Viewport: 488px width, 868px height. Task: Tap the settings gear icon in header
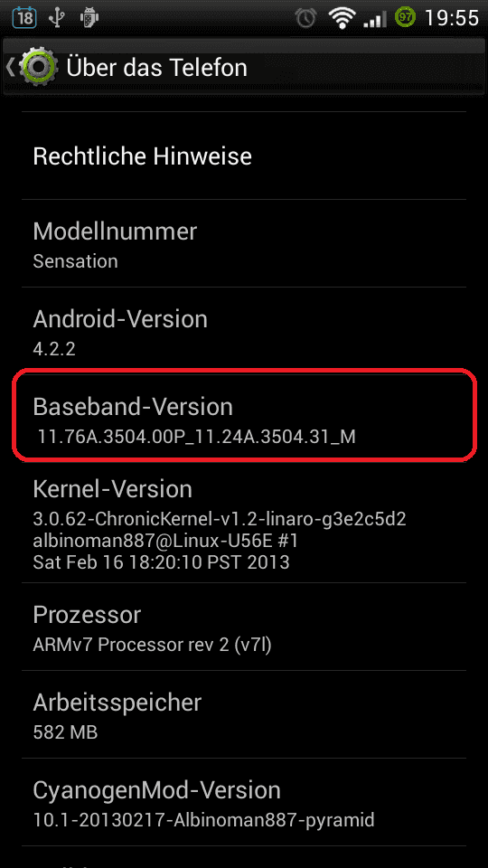38,68
